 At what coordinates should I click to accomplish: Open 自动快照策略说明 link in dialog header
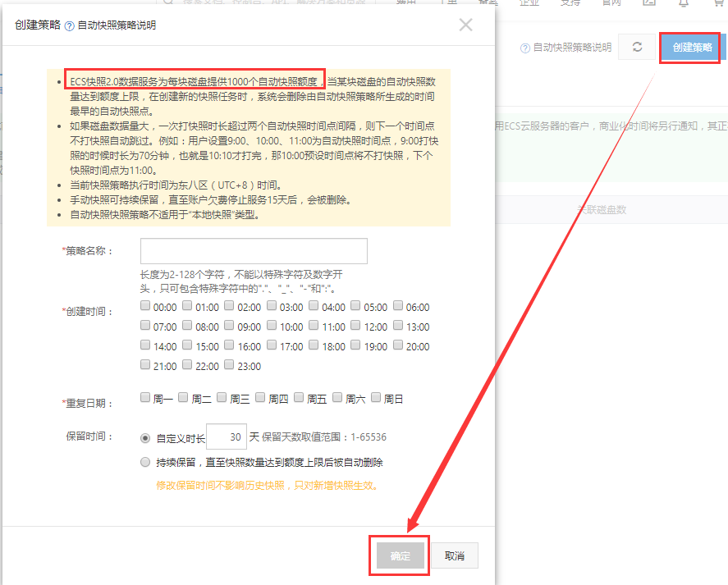[117, 25]
